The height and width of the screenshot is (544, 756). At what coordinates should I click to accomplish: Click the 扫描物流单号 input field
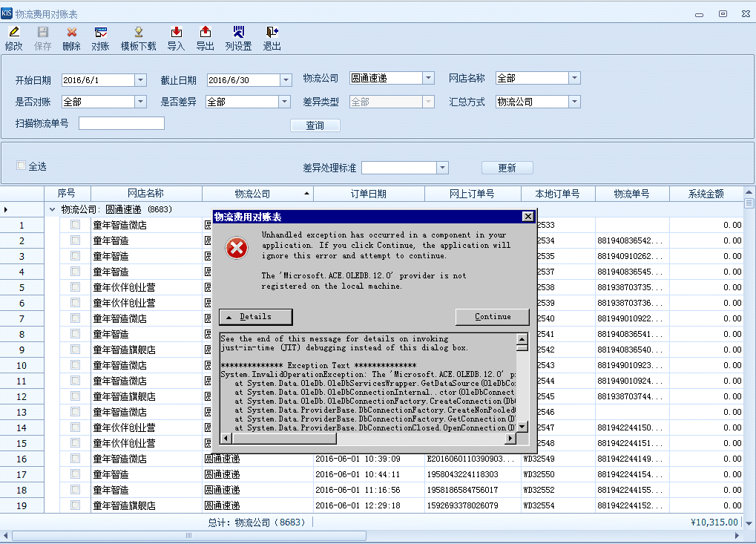pos(122,123)
